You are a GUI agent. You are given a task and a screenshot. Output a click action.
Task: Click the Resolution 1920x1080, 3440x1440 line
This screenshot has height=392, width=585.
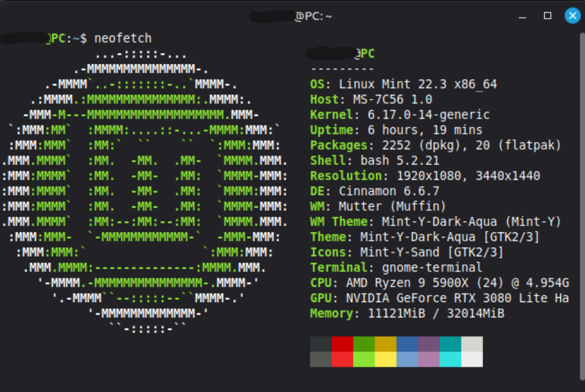pyautogui.click(x=425, y=176)
